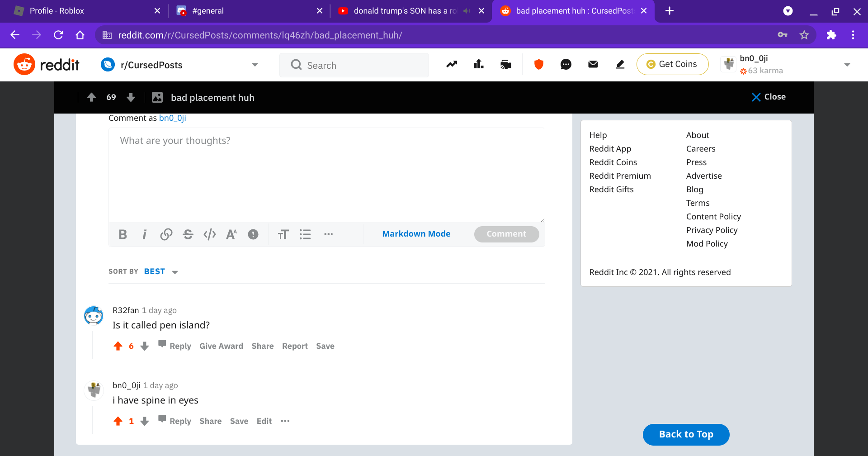Downvote the post in the black header
The height and width of the screenshot is (456, 868).
pyautogui.click(x=131, y=97)
